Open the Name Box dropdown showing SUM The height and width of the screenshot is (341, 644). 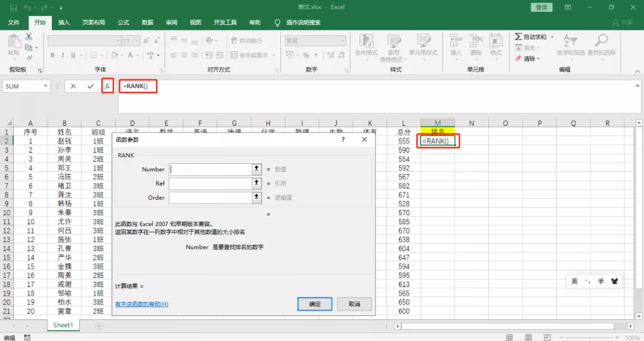(45, 86)
